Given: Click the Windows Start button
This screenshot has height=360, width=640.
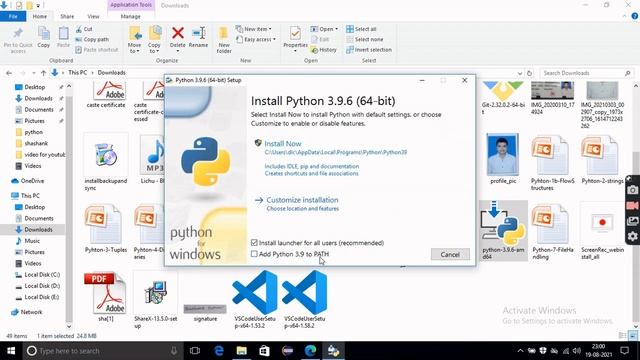Looking at the screenshot, I should click(x=11, y=351).
